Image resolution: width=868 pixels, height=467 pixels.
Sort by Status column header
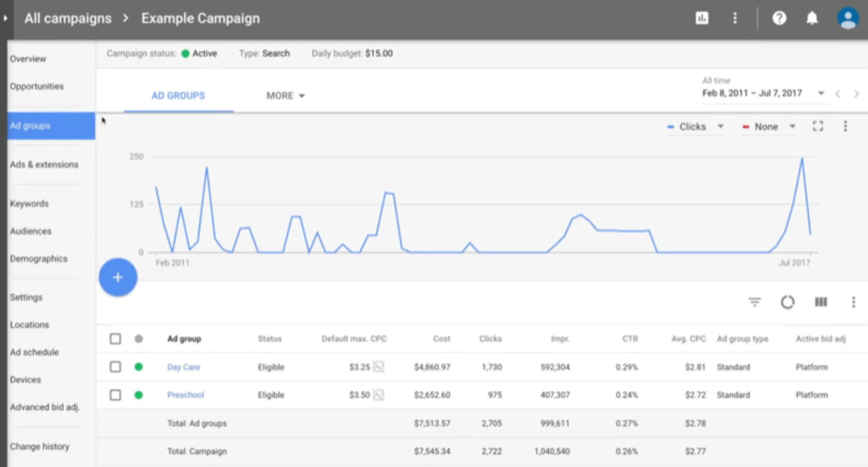pos(270,339)
